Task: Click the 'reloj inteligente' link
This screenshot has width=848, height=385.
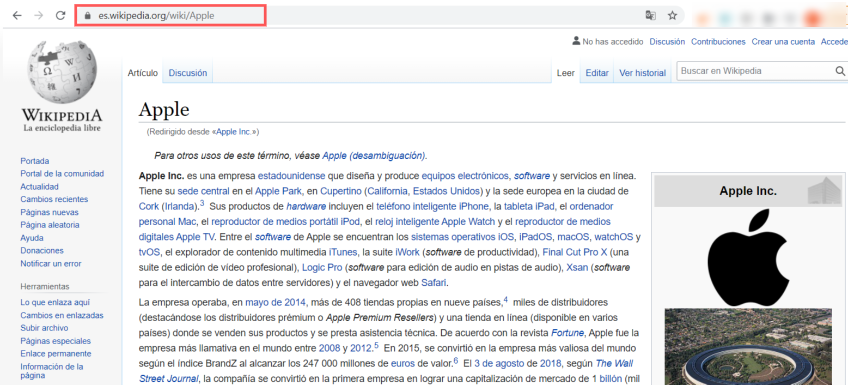Action: pyautogui.click(x=407, y=222)
